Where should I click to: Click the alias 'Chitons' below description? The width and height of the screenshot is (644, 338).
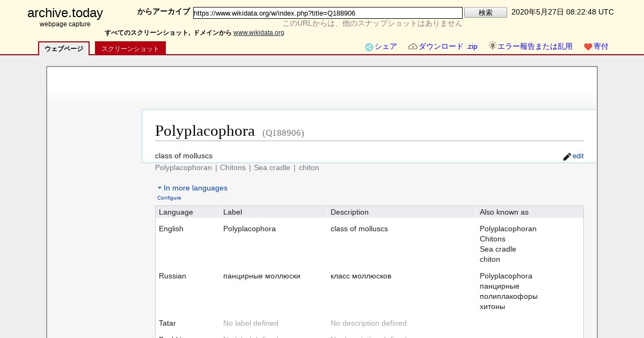(233, 168)
